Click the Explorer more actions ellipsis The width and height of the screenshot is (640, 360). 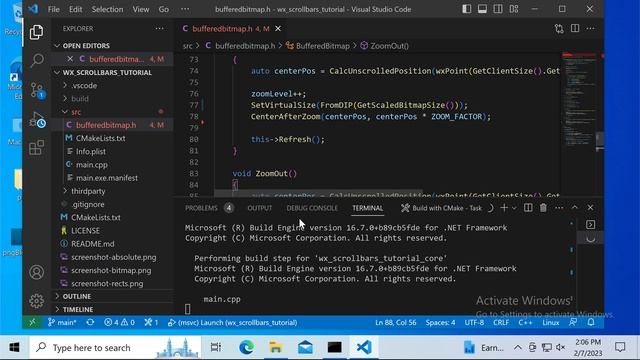160,29
